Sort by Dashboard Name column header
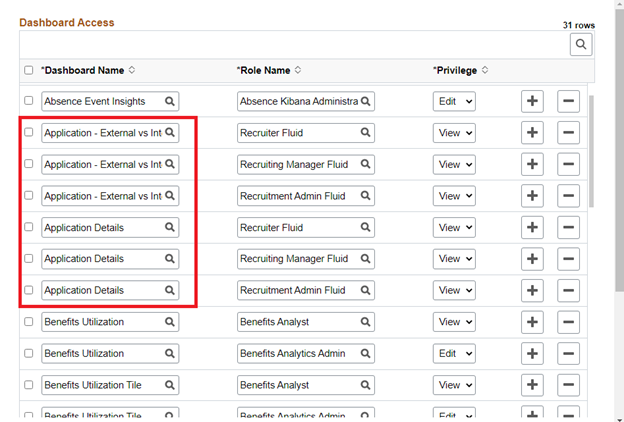 pyautogui.click(x=90, y=70)
